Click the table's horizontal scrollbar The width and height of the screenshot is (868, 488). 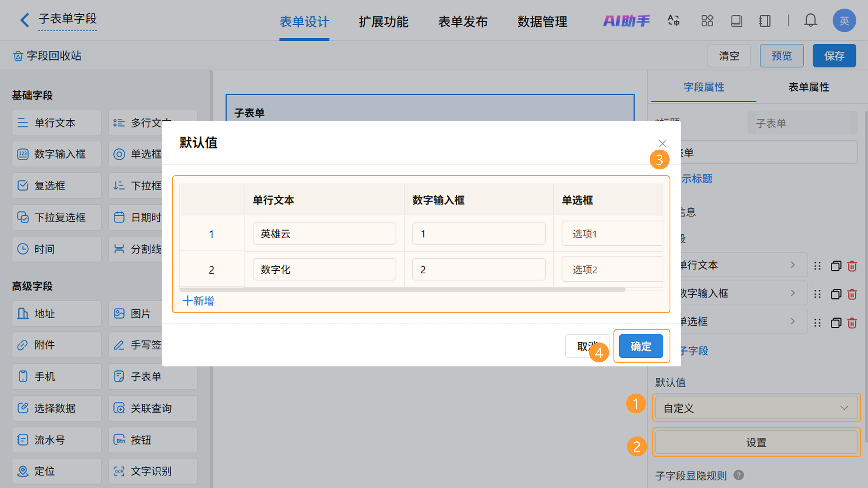tap(402, 289)
